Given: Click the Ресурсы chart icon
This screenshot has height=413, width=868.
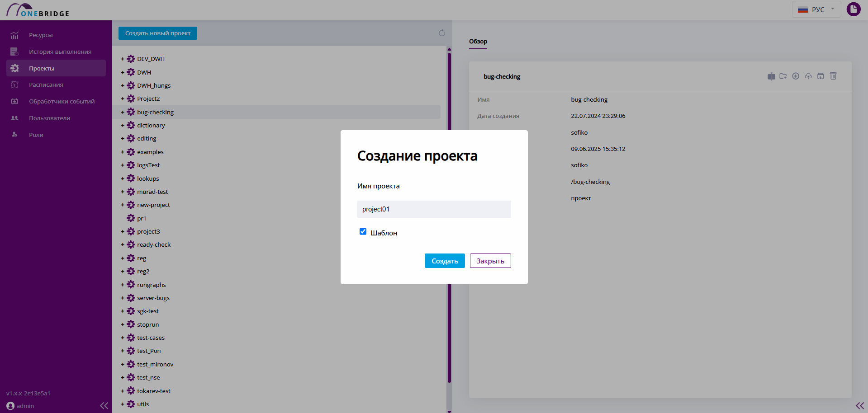Looking at the screenshot, I should 14,35.
